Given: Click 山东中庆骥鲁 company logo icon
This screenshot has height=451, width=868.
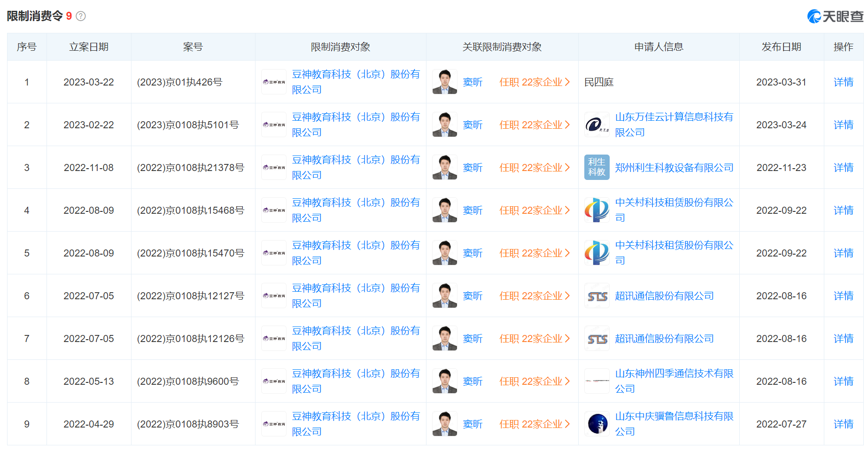Looking at the screenshot, I should (x=597, y=424).
